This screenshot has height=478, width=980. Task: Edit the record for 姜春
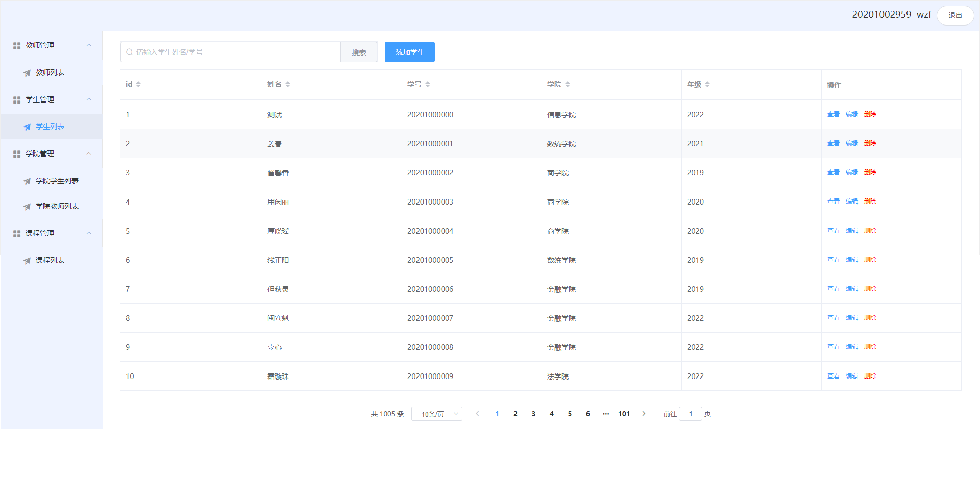coord(852,143)
